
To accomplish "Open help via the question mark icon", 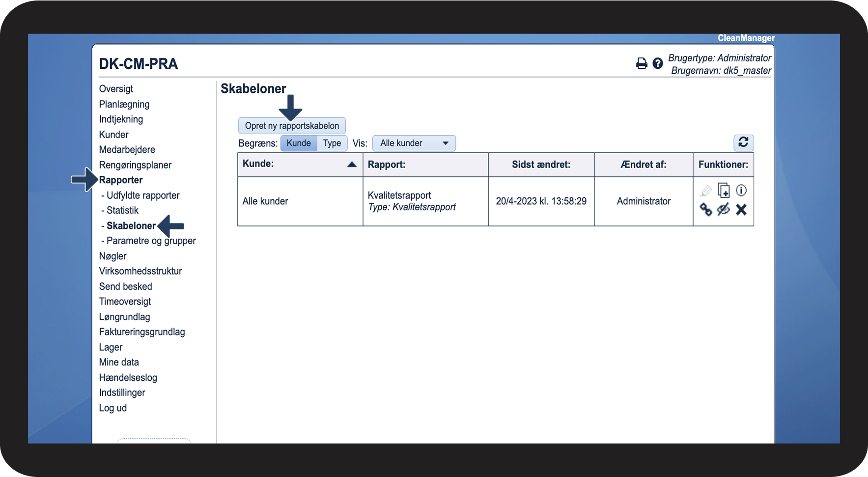I will pos(658,63).
